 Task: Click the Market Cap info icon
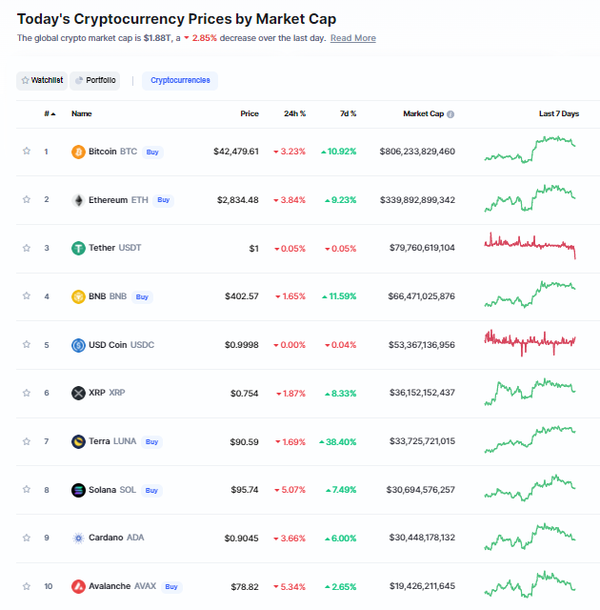(x=450, y=114)
